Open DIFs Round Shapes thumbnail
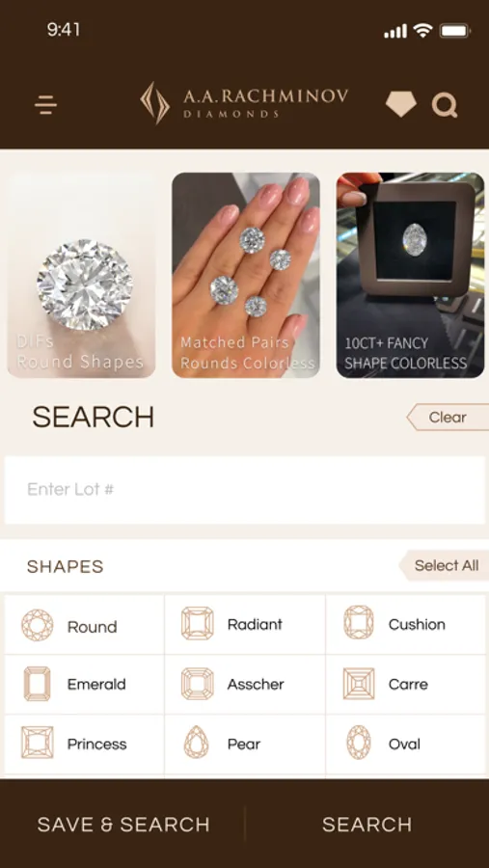Screen dimensions: 489x868 tap(81, 275)
